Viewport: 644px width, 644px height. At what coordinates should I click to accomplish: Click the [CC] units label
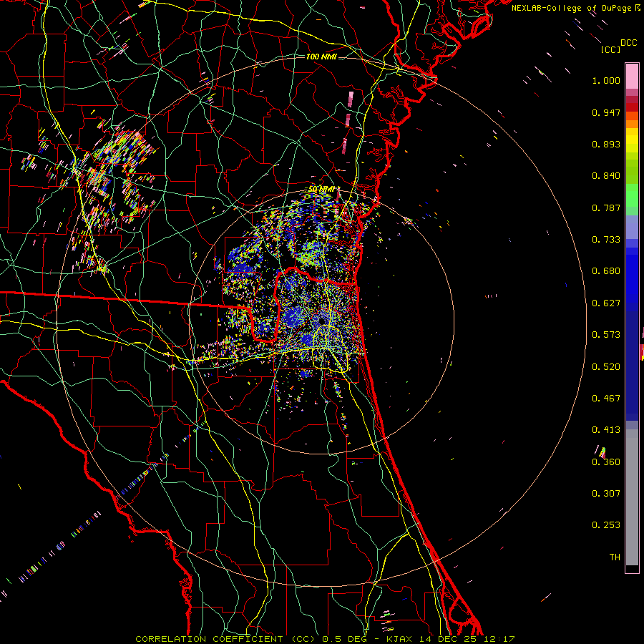[x=610, y=49]
